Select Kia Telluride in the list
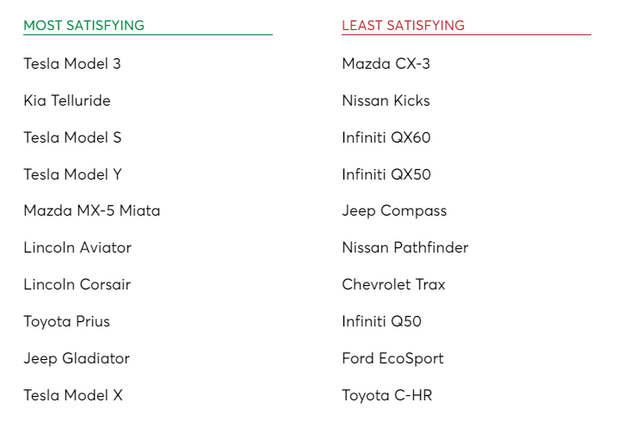The image size is (630, 427). click(67, 100)
